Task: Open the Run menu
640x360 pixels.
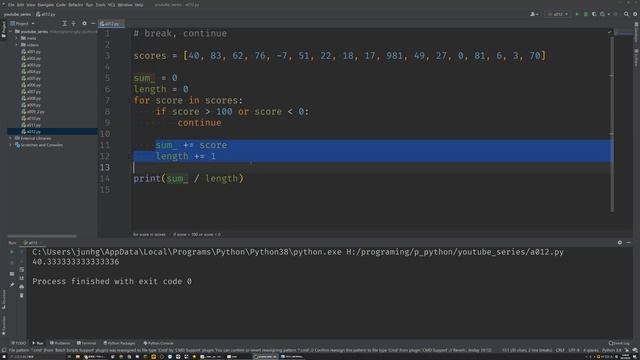Action: (89, 5)
